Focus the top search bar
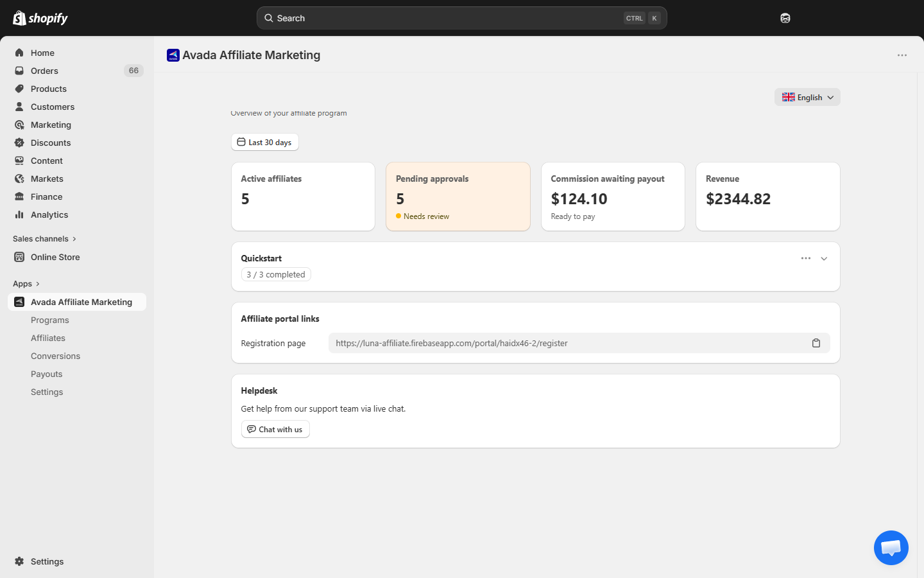924x578 pixels. [462, 18]
